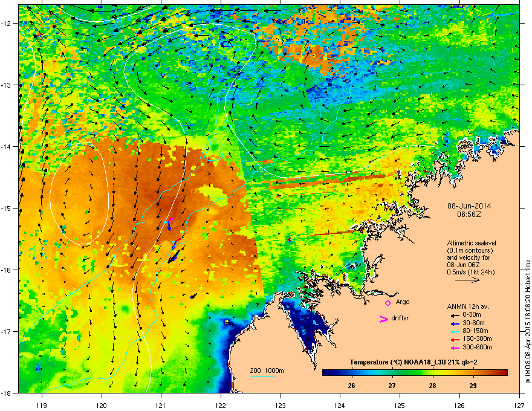Screen dimensions: 532x411
Task: Click the latitude axis label -15
Action: [x=6, y=208]
